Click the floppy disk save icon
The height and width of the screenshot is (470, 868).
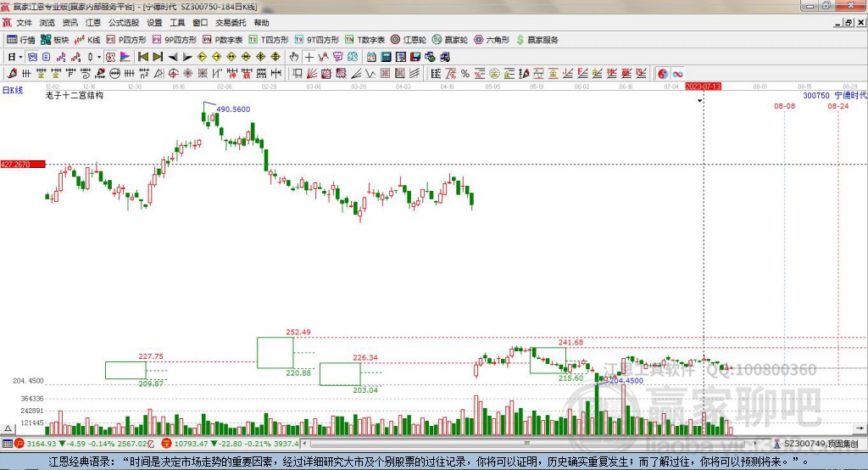tap(415, 57)
